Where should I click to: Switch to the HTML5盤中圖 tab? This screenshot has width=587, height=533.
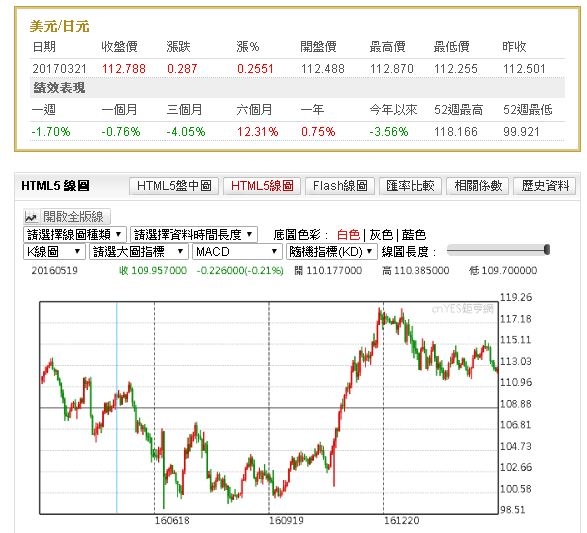(174, 186)
